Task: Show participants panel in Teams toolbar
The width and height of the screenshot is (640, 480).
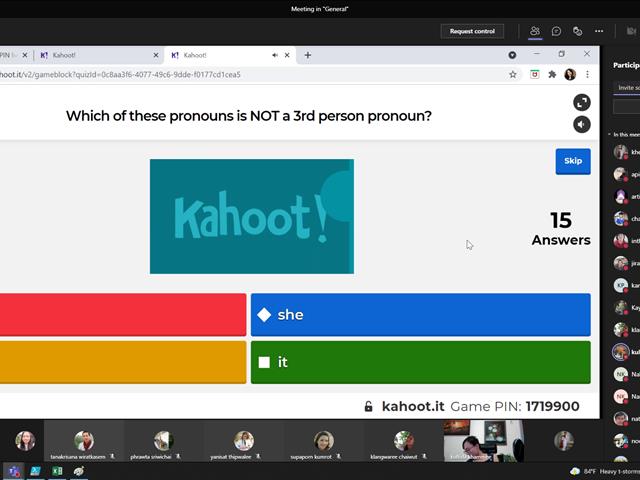Action: (535, 31)
